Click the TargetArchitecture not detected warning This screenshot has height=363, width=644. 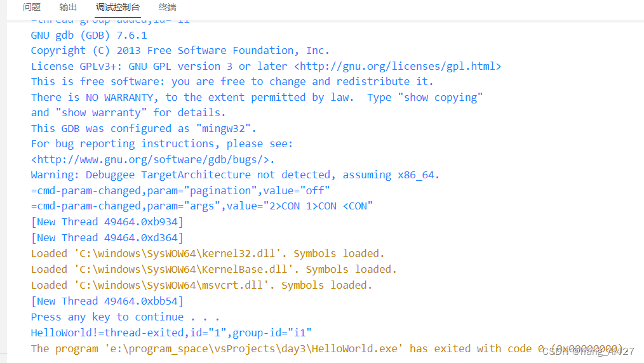click(x=235, y=175)
